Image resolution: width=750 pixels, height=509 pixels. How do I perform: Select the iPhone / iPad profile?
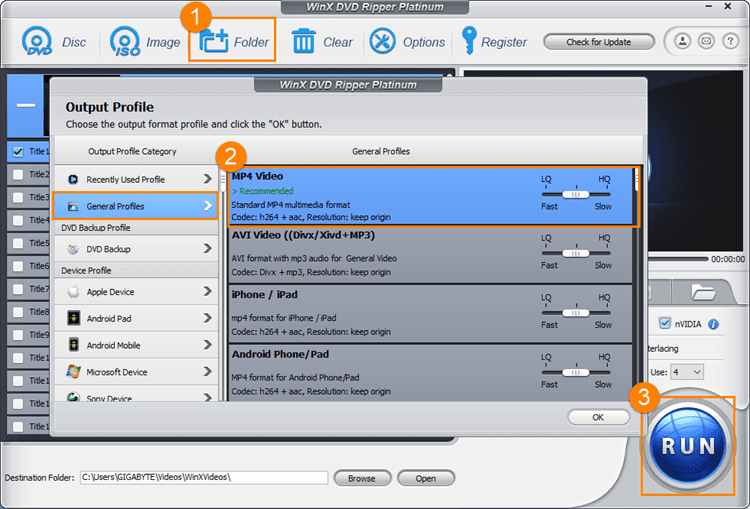point(430,314)
